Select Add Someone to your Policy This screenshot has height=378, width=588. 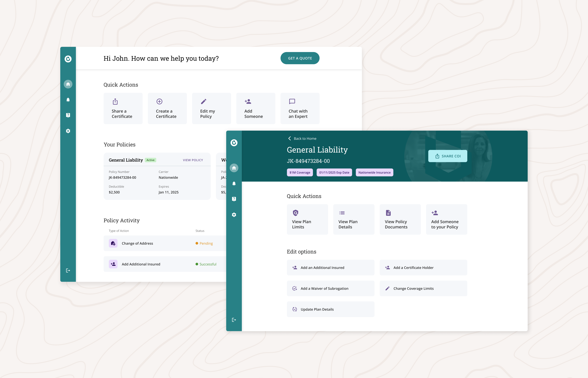point(447,219)
